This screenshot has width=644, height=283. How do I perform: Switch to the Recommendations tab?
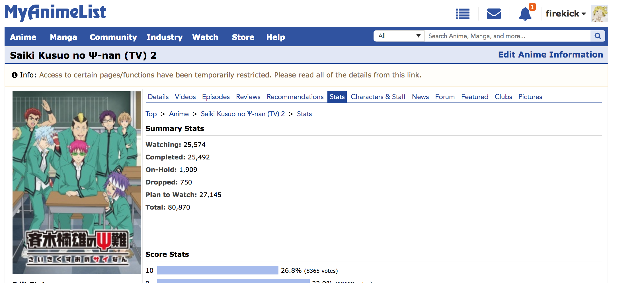[295, 97]
